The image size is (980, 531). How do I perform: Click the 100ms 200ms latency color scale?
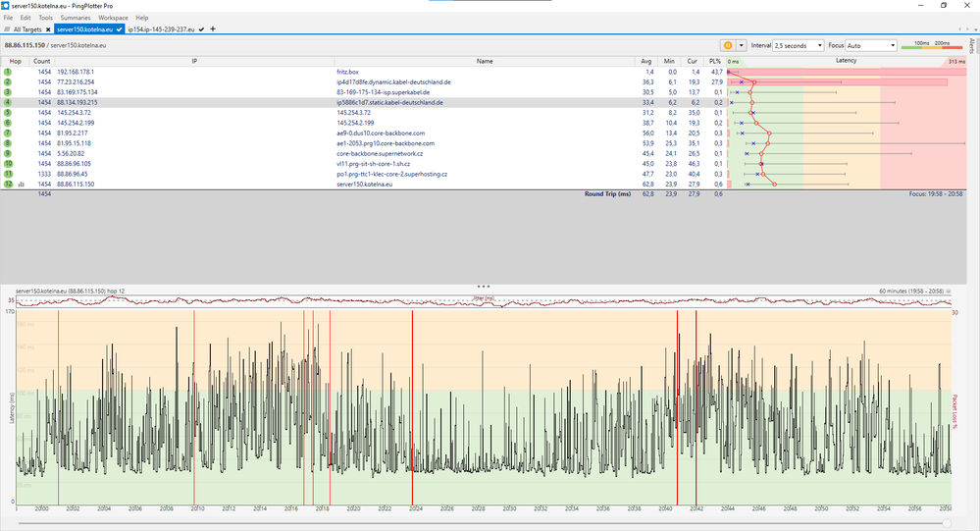coord(932,44)
